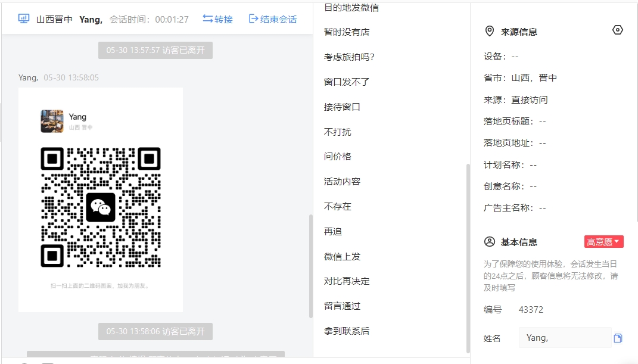The image size is (638, 364).
Task: Click the 05-30 13:58:06 访客已离开 notice
Action: 155,331
